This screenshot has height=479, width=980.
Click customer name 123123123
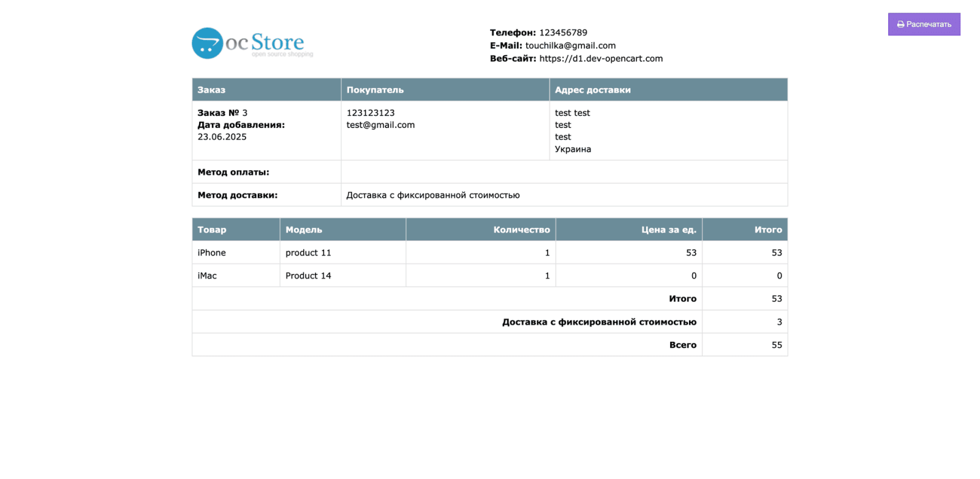pos(371,113)
